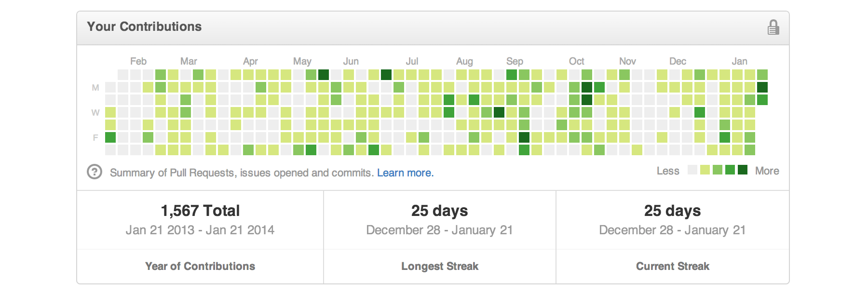
Task: Select the darkest green legend swatch
Action: coord(743,170)
